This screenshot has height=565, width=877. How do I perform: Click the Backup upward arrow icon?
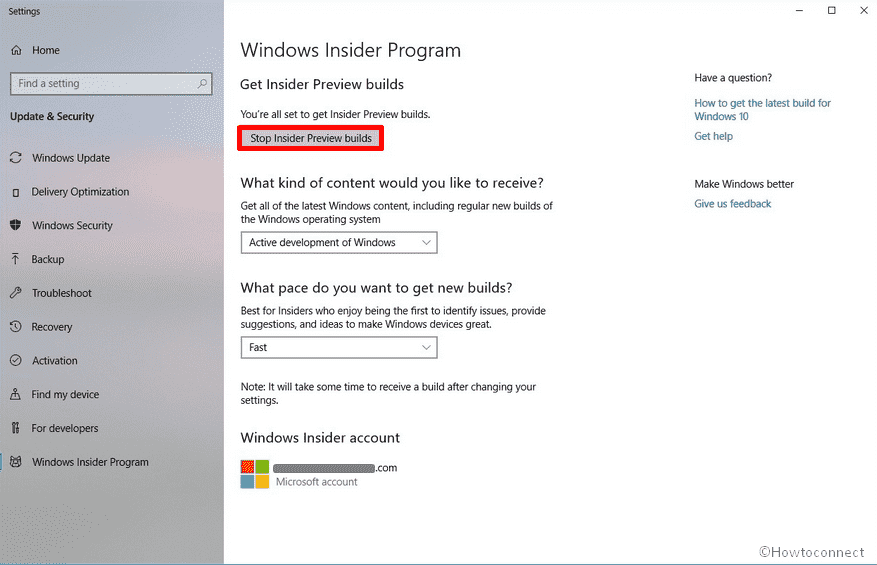16,259
